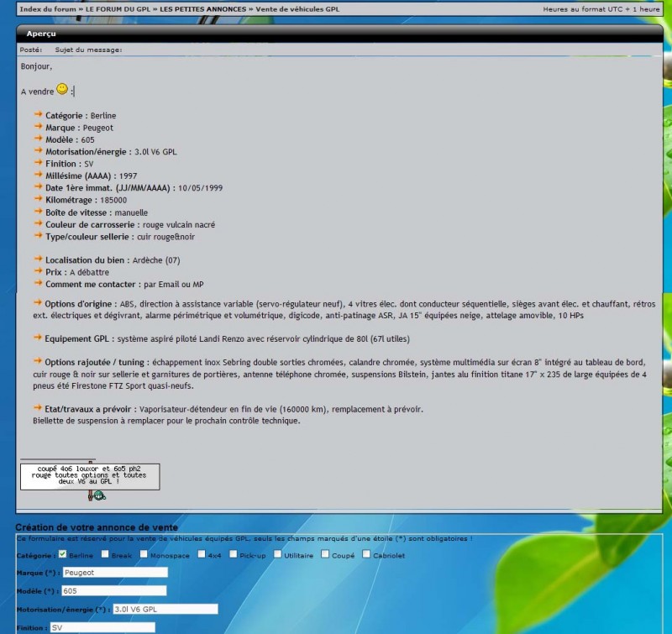The width and height of the screenshot is (672, 634).
Task: Select the Finition field containing SV
Action: (102, 627)
